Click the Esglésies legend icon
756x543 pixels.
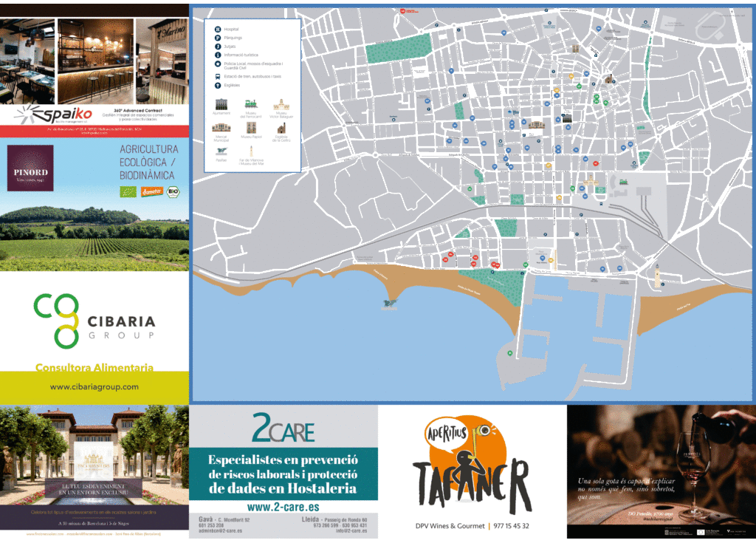pos(218,86)
